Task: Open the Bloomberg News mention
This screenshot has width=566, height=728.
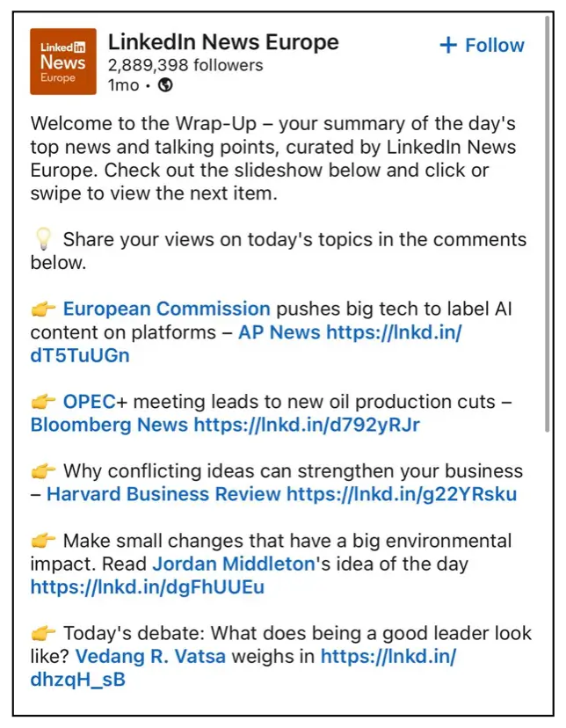Action: click(x=109, y=426)
